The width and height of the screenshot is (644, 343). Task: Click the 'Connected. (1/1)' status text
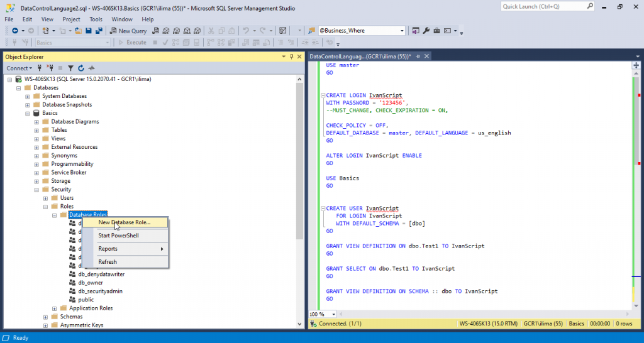[340, 324]
